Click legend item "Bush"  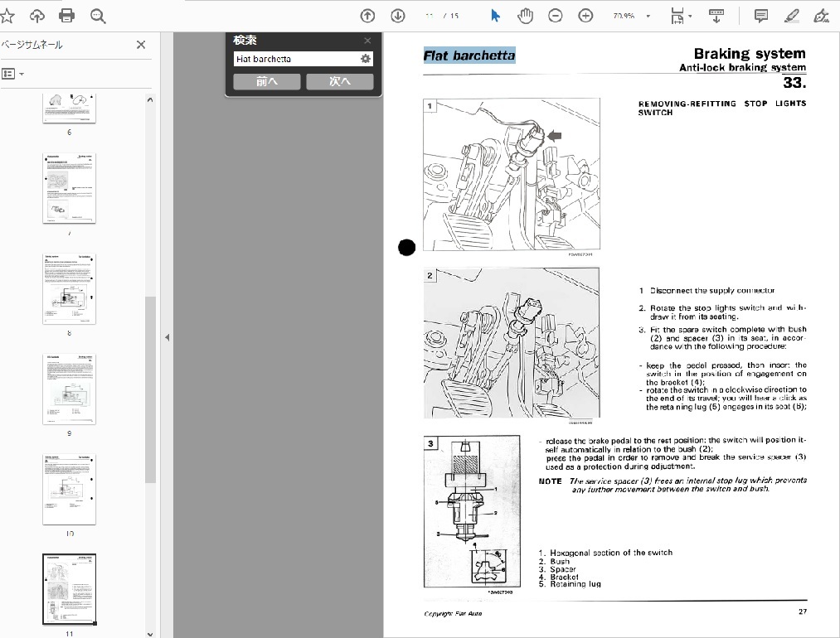560,562
